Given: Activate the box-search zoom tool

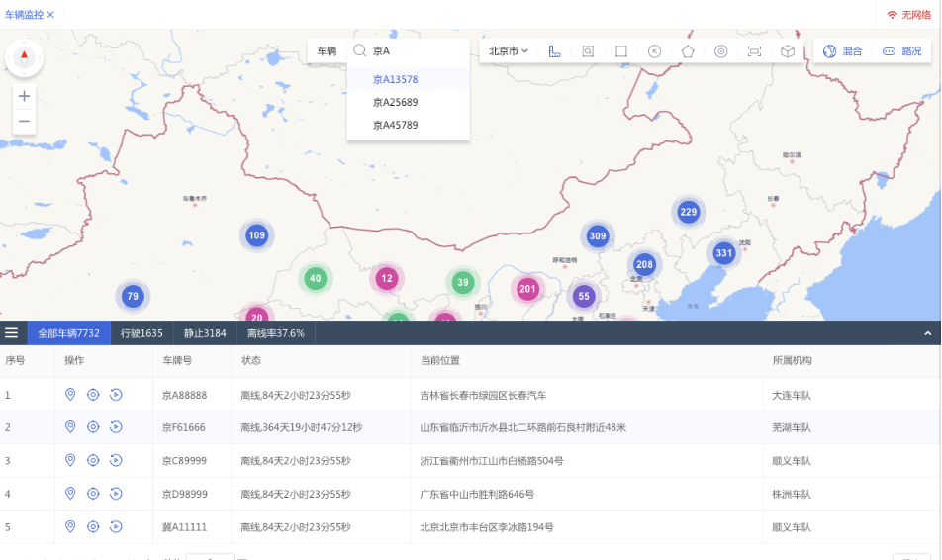Looking at the screenshot, I should coord(588,51).
